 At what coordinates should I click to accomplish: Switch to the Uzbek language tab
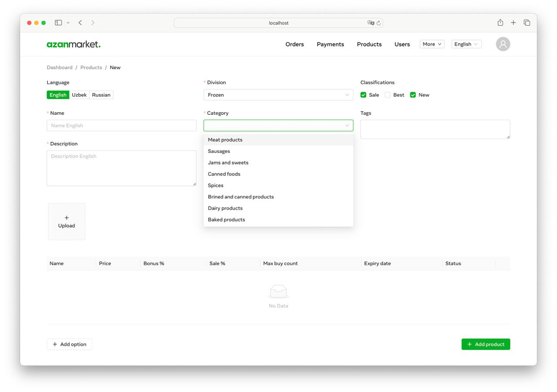pyautogui.click(x=79, y=94)
